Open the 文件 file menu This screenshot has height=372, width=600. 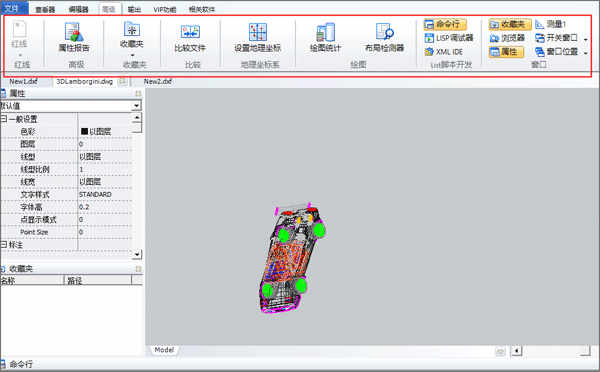coord(13,8)
